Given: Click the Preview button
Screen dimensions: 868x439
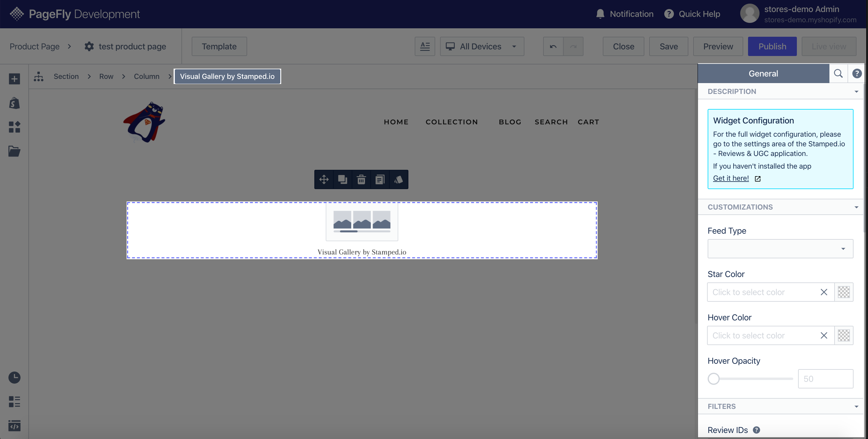Looking at the screenshot, I should 718,46.
